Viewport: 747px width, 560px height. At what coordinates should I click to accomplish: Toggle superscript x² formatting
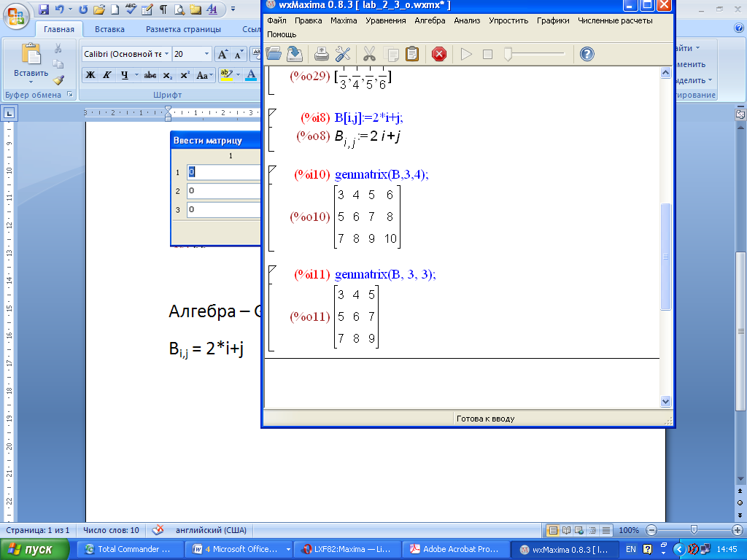(x=185, y=75)
